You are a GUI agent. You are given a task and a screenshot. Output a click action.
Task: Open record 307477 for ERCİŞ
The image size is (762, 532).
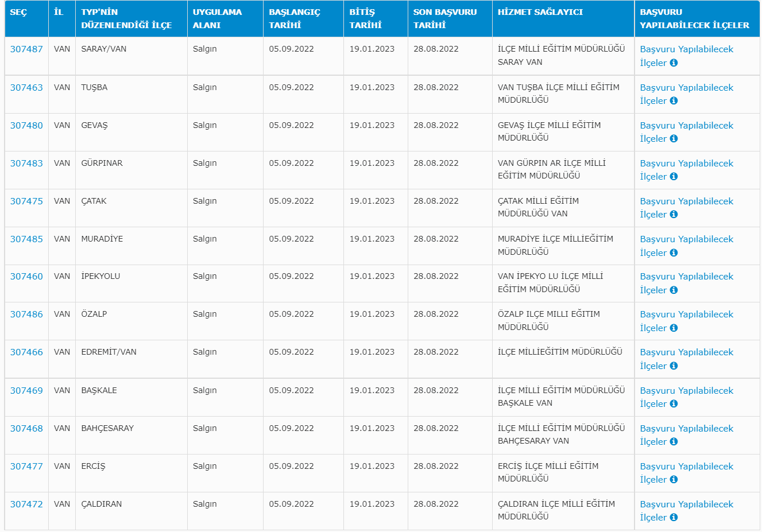pos(26,467)
